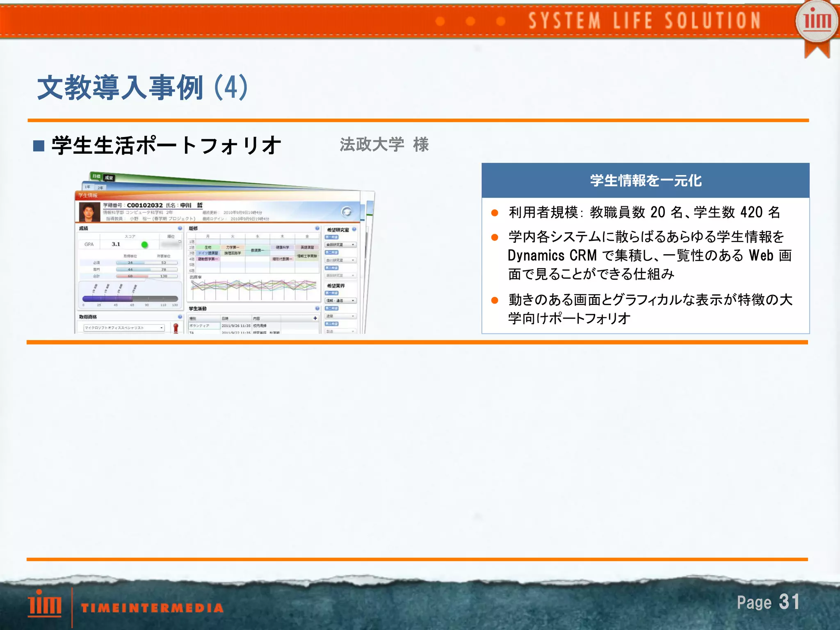Click the 第一希望 button under 希望業界
Image resolution: width=840 pixels, height=630 pixels.
331,293
